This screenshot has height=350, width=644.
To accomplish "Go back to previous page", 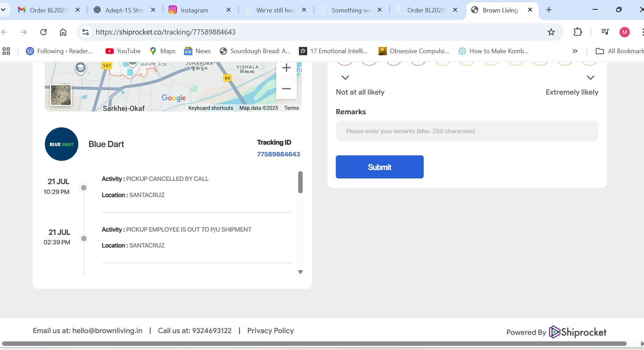I will 4,32.
